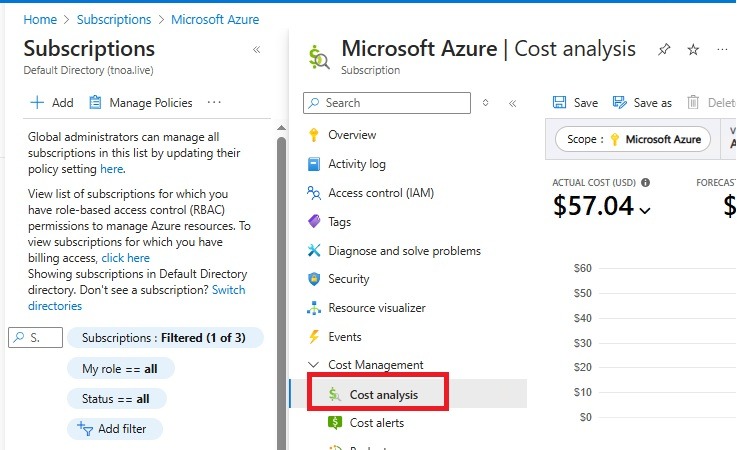Click the Home breadcrumb link
The width and height of the screenshot is (737, 450).
[x=40, y=20]
